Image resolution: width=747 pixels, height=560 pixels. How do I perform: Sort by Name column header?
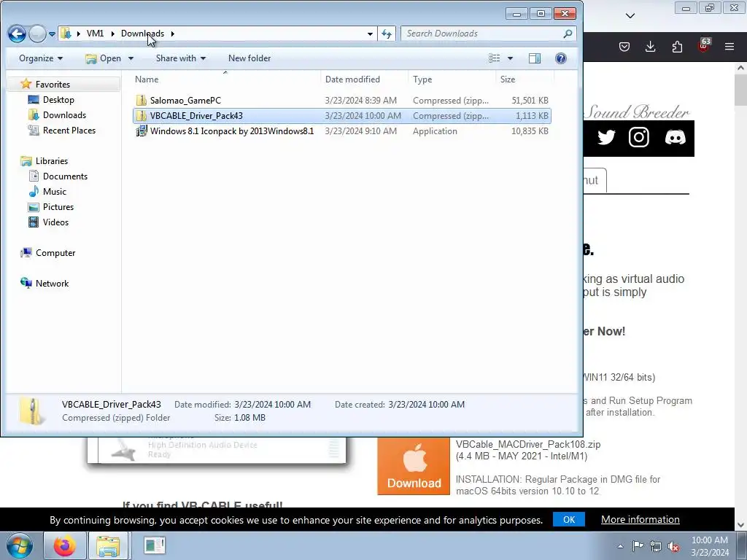pos(225,79)
